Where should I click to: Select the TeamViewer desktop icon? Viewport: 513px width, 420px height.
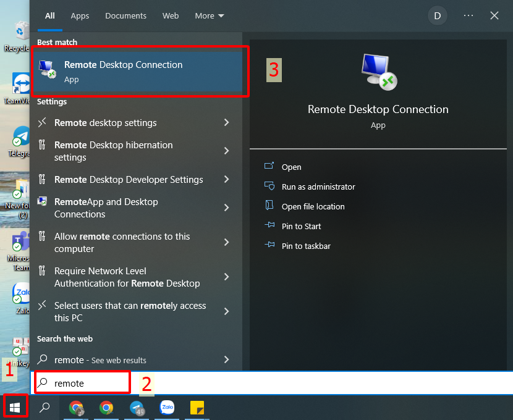tap(17, 88)
